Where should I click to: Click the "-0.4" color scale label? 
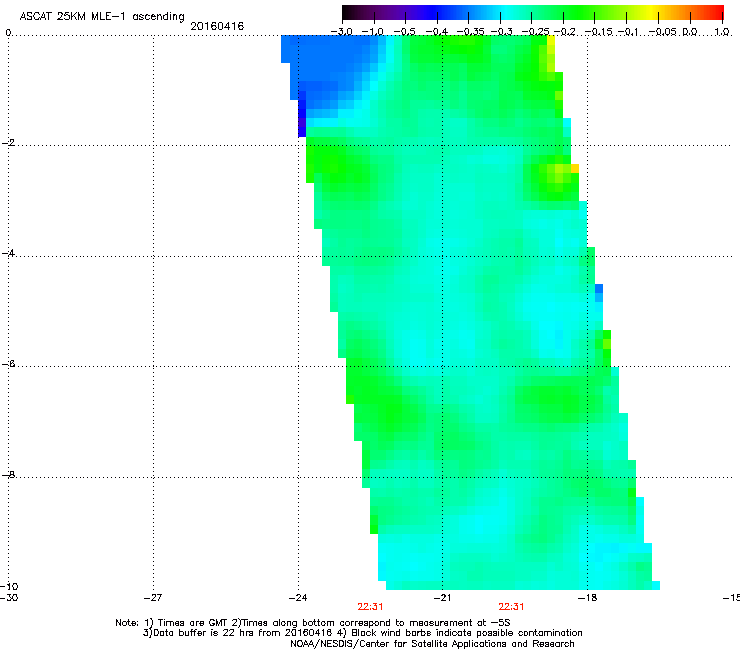point(437,32)
